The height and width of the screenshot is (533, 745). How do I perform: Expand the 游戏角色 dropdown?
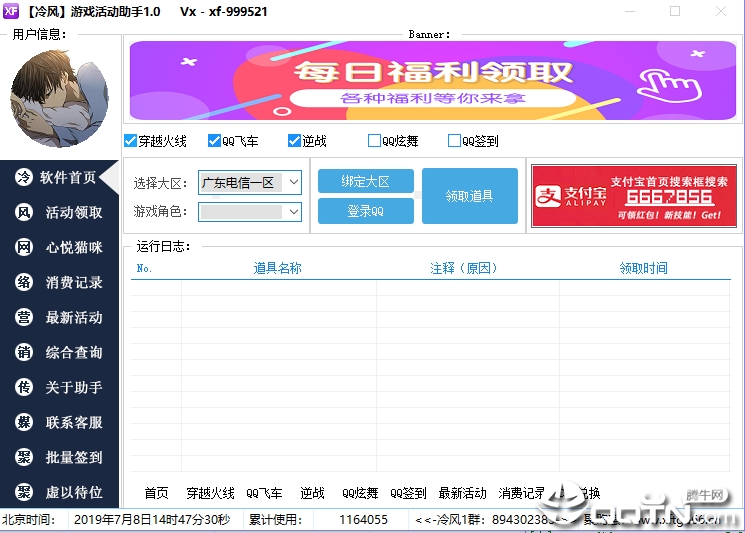[250, 211]
